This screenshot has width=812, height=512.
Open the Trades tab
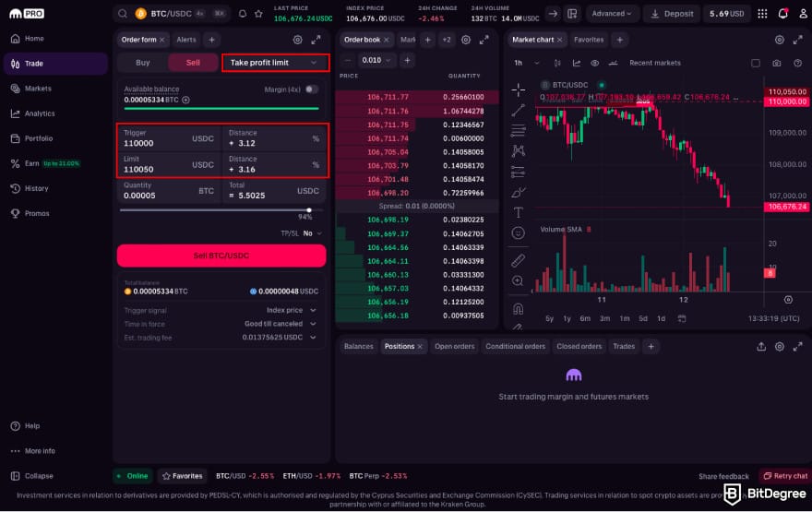[624, 346]
